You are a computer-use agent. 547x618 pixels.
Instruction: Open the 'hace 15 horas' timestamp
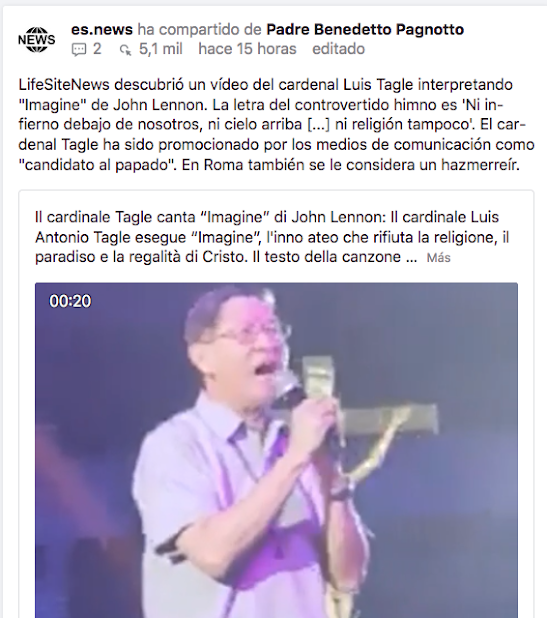(247, 49)
